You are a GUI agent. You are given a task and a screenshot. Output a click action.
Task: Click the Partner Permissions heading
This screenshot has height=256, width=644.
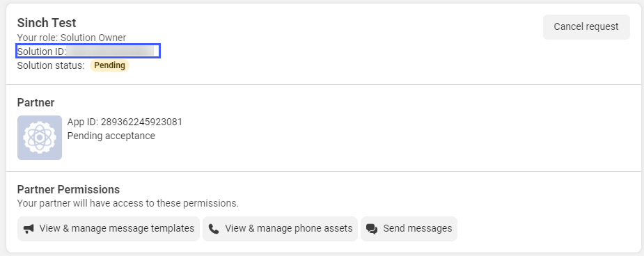tap(69, 189)
